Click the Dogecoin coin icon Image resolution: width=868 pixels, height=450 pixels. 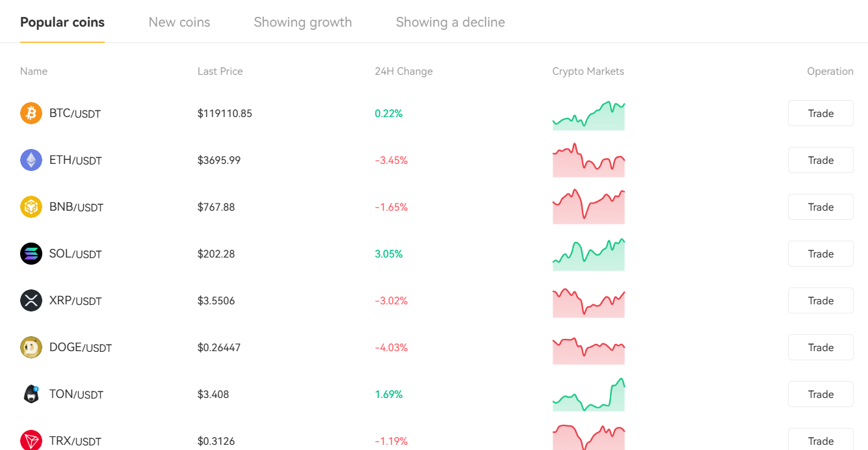pyautogui.click(x=31, y=347)
